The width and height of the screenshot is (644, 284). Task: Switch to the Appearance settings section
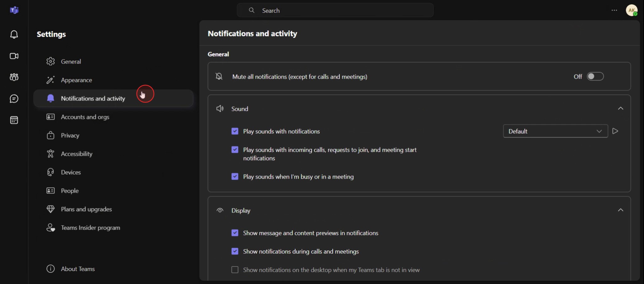(76, 80)
